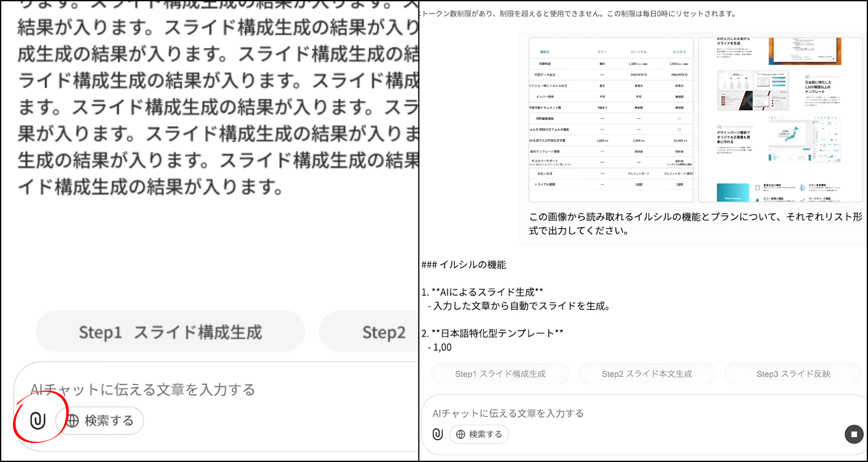Open the attached pricing plan table image

[x=611, y=119]
